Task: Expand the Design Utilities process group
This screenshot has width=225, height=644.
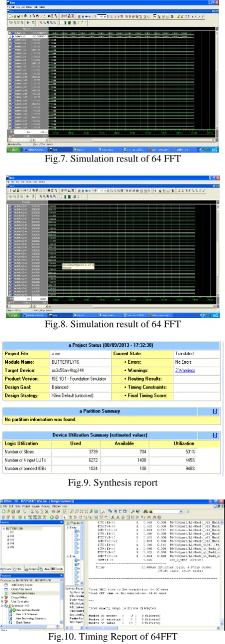Action: 2,597
